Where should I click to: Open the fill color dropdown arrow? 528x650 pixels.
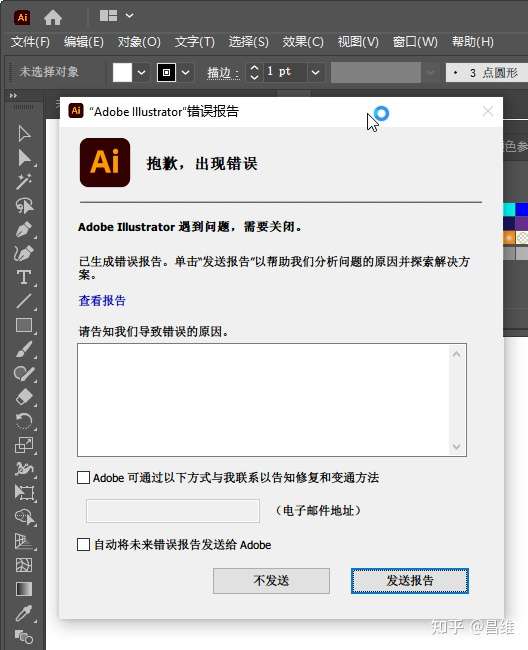click(x=141, y=73)
